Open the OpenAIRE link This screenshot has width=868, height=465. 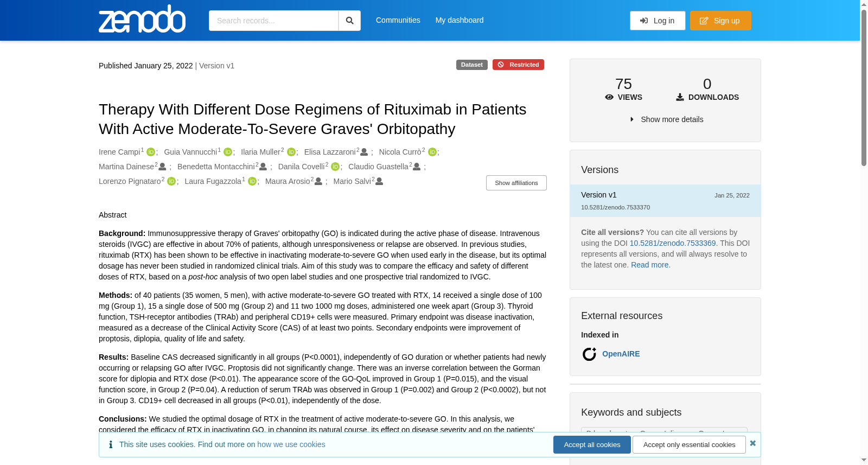tap(621, 354)
